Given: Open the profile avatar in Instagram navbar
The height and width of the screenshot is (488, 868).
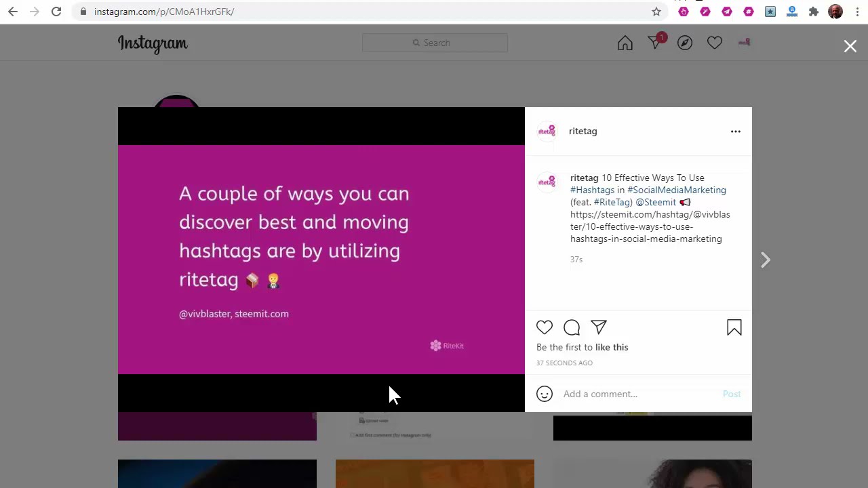Looking at the screenshot, I should pos(745,43).
